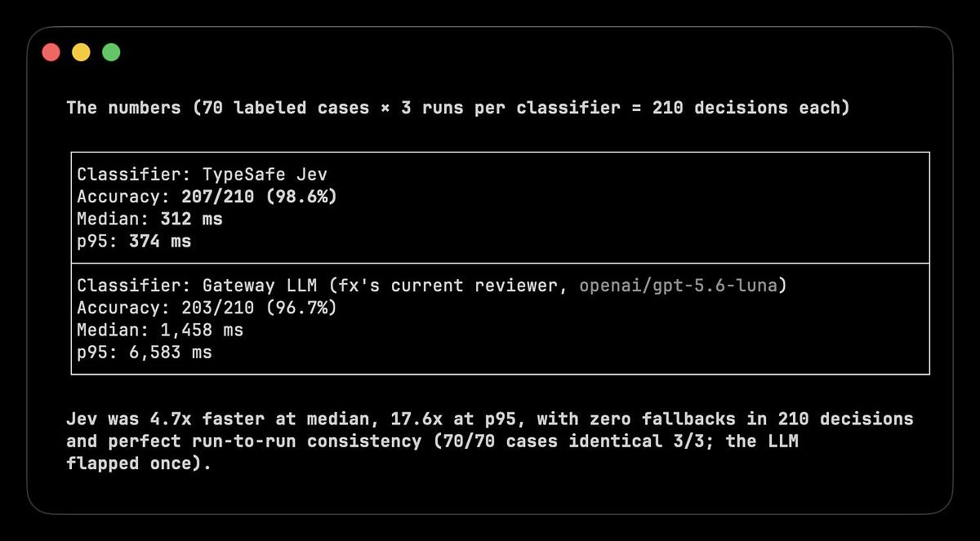Click the red close window dot
980x541 pixels.
tap(51, 52)
